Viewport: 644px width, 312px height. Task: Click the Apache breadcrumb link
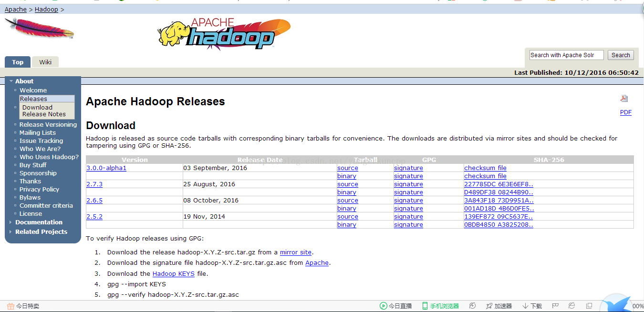pos(16,9)
